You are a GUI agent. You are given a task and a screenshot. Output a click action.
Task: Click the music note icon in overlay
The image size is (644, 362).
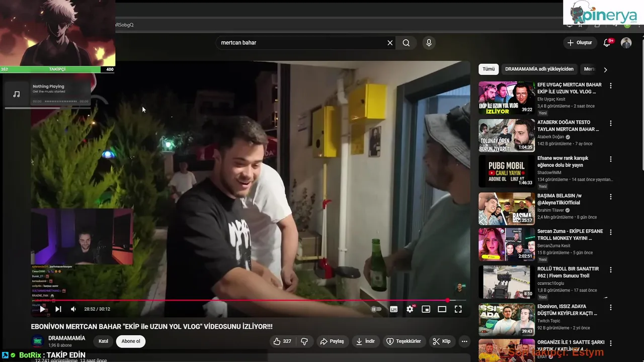[x=17, y=94]
